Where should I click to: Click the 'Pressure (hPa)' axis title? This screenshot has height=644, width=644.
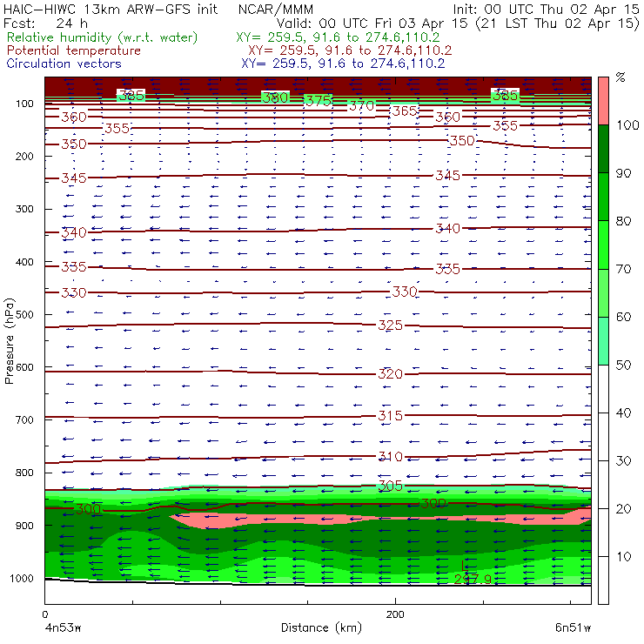9,340
